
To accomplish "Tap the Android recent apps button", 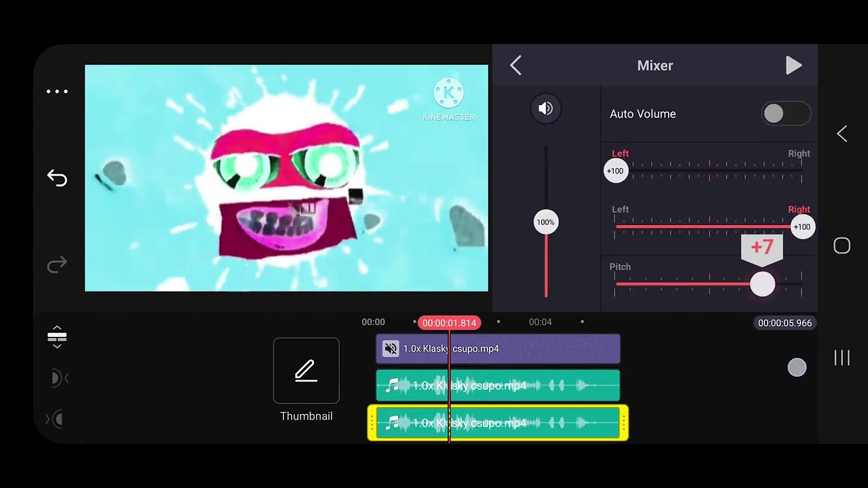I will pyautogui.click(x=842, y=358).
